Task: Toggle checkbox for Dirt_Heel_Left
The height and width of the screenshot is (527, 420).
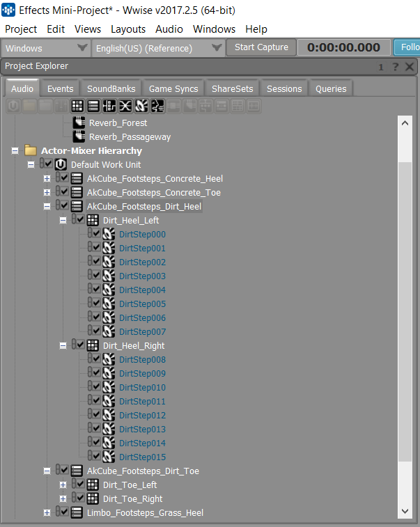Action: coord(80,219)
